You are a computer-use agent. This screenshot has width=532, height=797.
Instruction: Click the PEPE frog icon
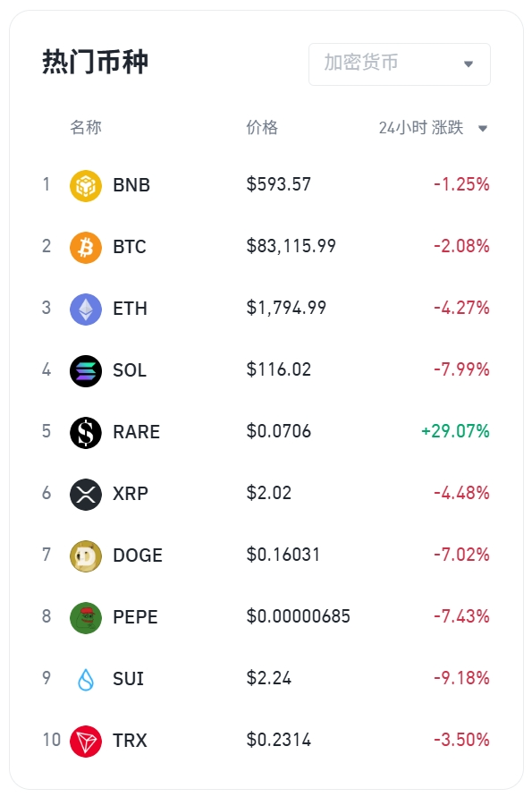click(85, 617)
